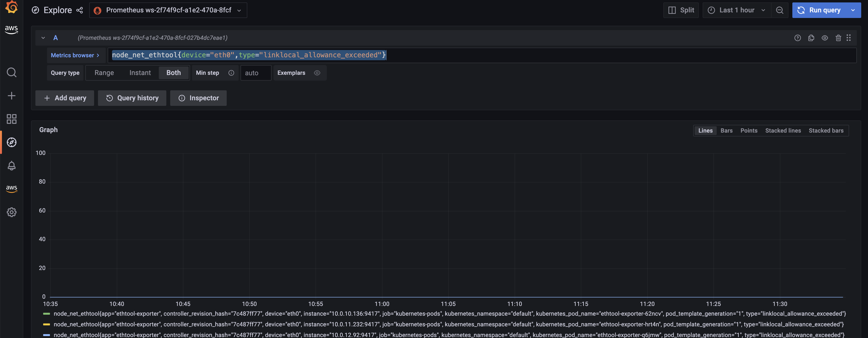The image size is (868, 338).
Task: Toggle query A visibility eye icon
Action: pyautogui.click(x=825, y=38)
